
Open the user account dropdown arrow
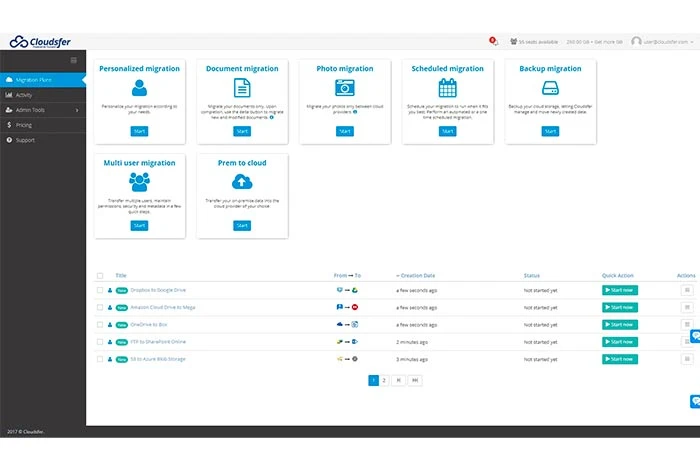click(692, 42)
